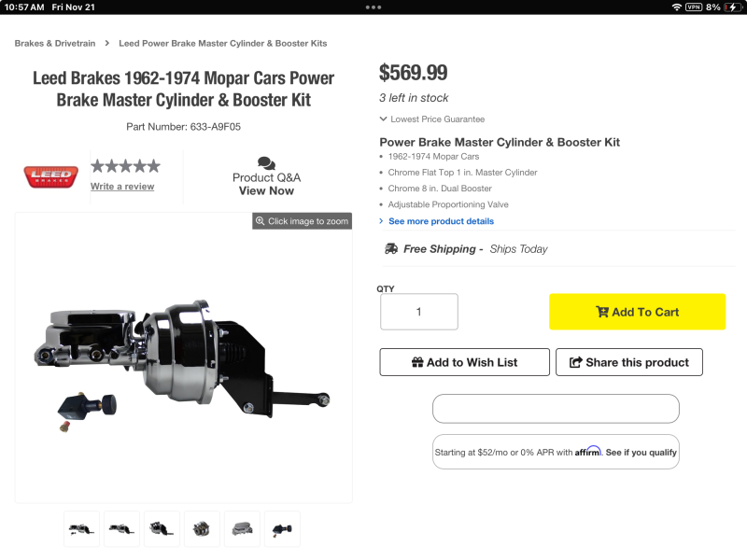
Task: Go to Leed Power Brake Master Cylinder breadcrumb
Action: [222, 43]
